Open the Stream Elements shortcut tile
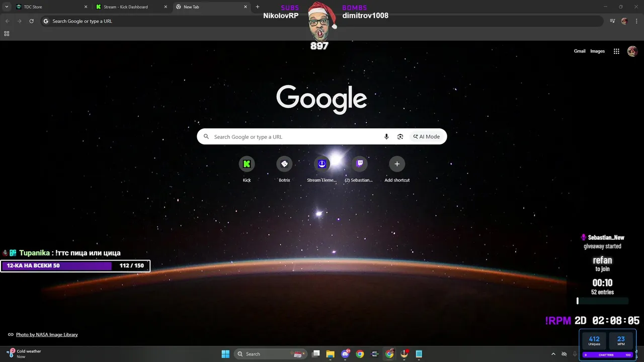The width and height of the screenshot is (644, 362). pyautogui.click(x=322, y=164)
